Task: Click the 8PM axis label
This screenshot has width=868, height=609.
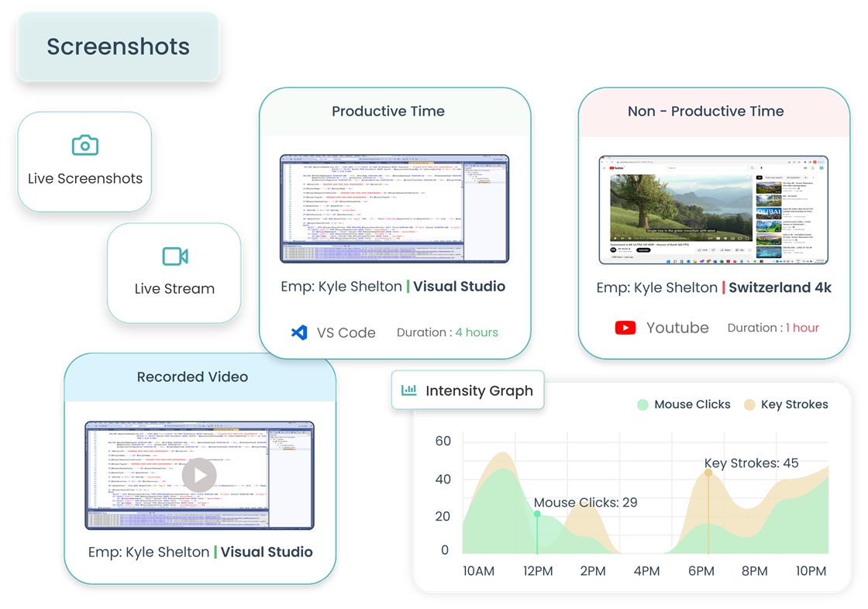Action: click(x=755, y=571)
